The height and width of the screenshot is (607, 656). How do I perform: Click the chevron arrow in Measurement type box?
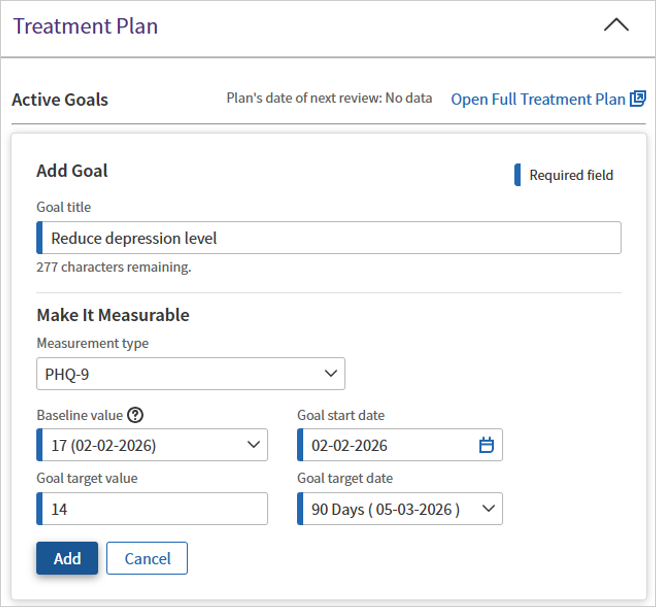click(331, 374)
